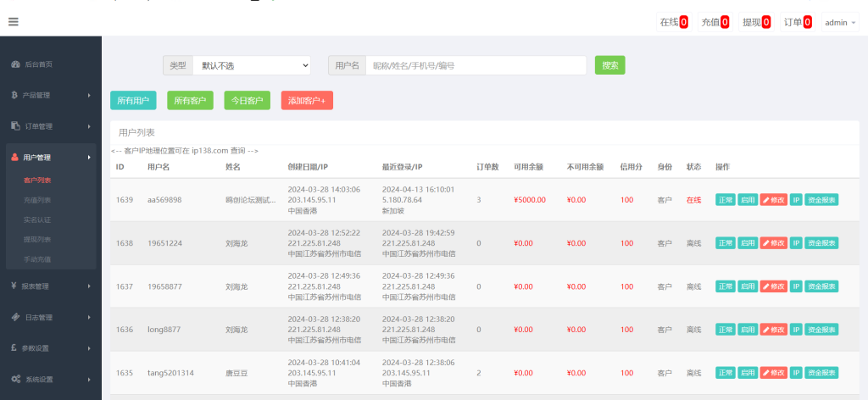Open 客户列表 in the sidebar
Image resolution: width=868 pixels, height=400 pixels.
(x=37, y=181)
